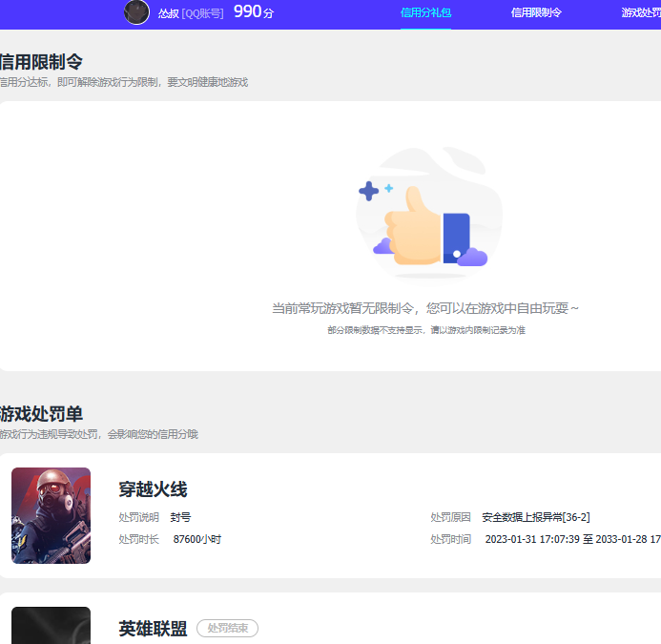The width and height of the screenshot is (661, 644).
Task: Click the 处罚原因 label
Action: click(x=450, y=517)
